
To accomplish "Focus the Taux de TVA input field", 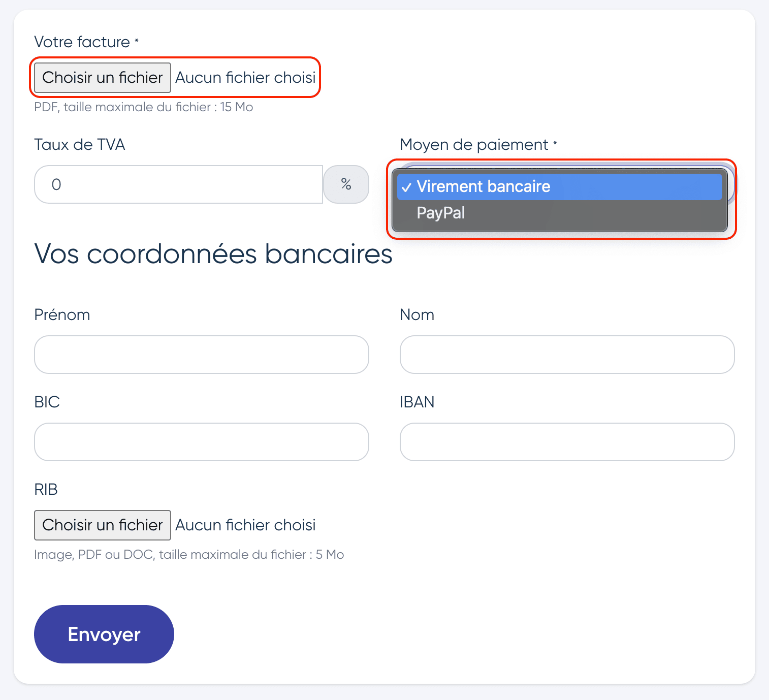I will (x=179, y=184).
